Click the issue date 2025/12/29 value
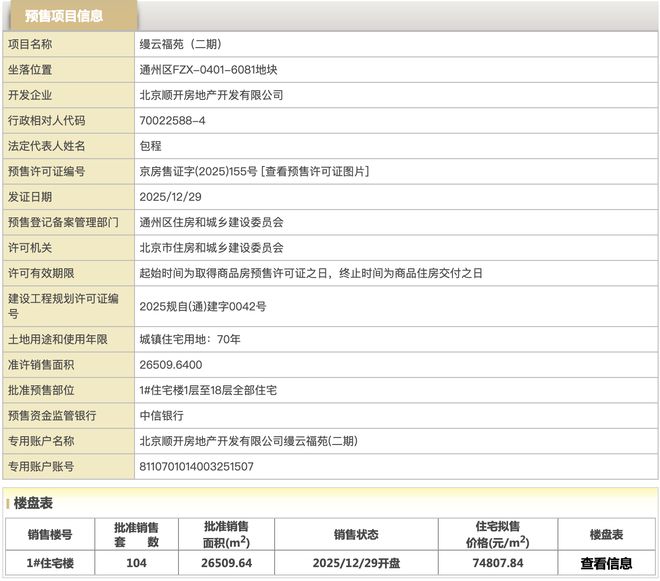This screenshot has height=581, width=660. pyautogui.click(x=172, y=197)
